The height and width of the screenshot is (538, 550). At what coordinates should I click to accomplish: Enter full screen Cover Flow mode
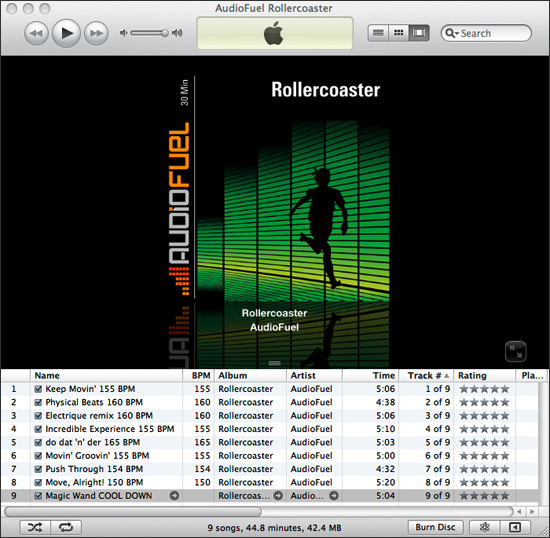click(516, 351)
